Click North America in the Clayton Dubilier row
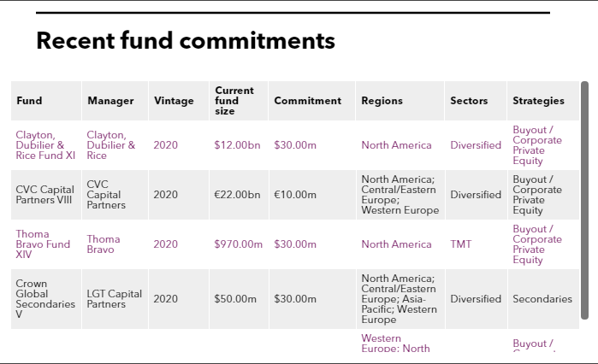The height and width of the screenshot is (364, 598). [396, 145]
